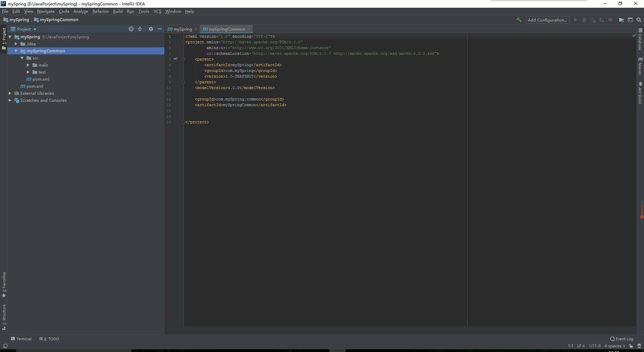Screen dimensions: 644x352
Task: Expand Scratches and Consoles node
Action: point(10,100)
